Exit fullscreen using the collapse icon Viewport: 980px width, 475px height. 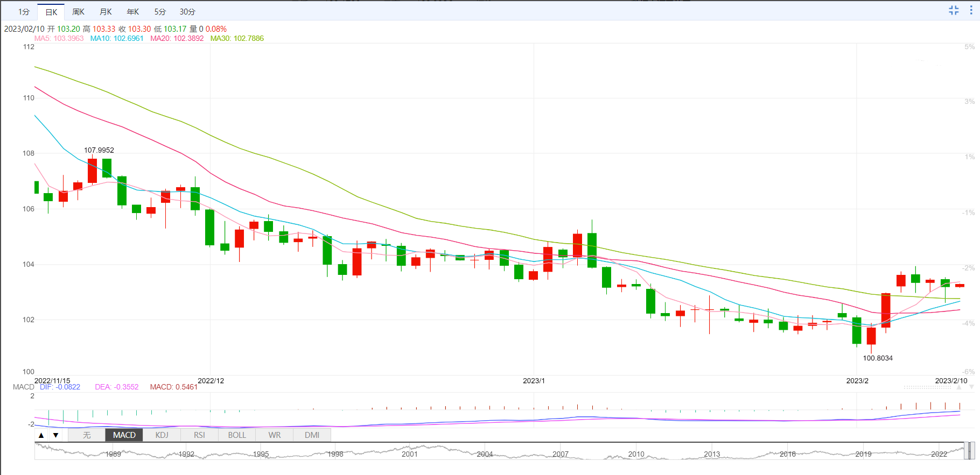[954, 10]
